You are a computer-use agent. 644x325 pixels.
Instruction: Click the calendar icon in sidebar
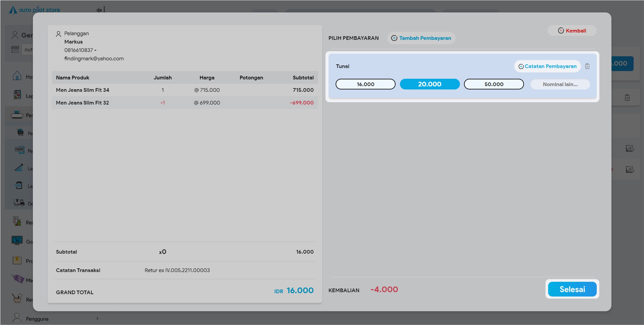pyautogui.click(x=19, y=185)
